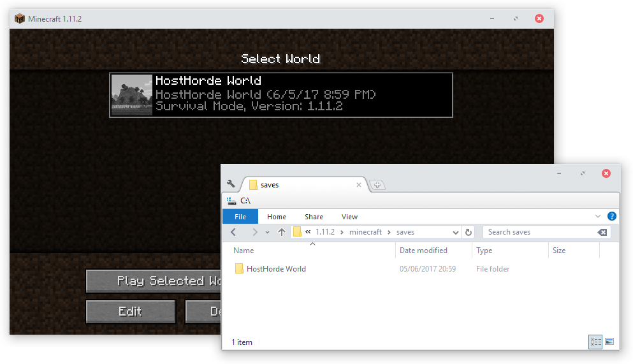Go back with the left arrow
This screenshot has height=364, width=633.
pyautogui.click(x=233, y=232)
